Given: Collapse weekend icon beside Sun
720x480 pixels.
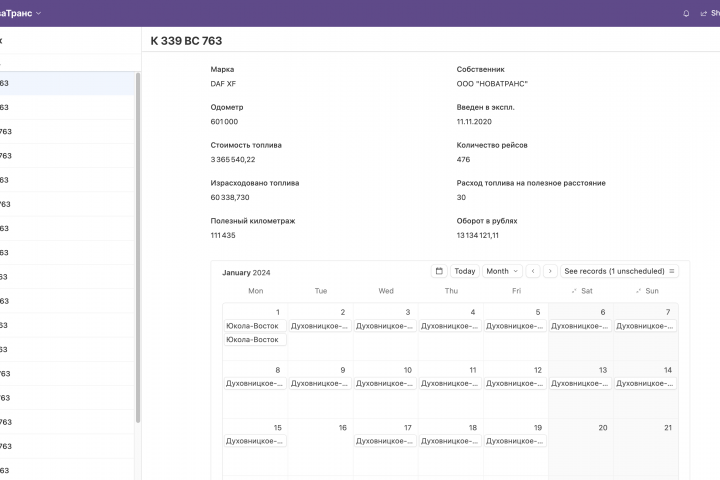Looking at the screenshot, I should [638, 291].
